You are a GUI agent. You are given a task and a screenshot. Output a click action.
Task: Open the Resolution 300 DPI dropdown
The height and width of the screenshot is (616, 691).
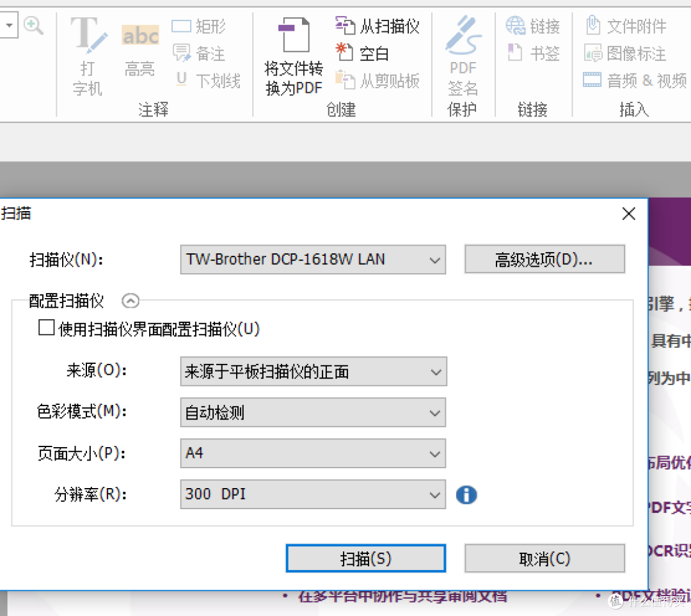pos(313,494)
